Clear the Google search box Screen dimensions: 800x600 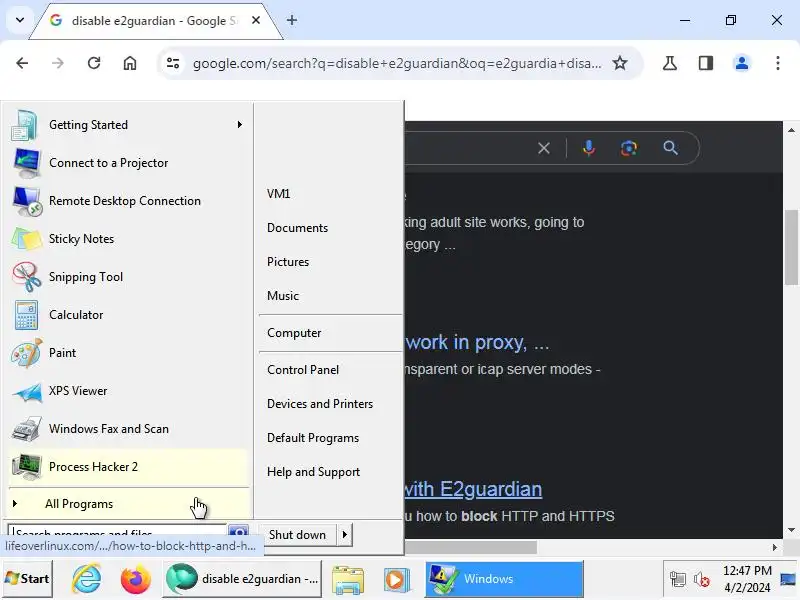click(x=544, y=148)
